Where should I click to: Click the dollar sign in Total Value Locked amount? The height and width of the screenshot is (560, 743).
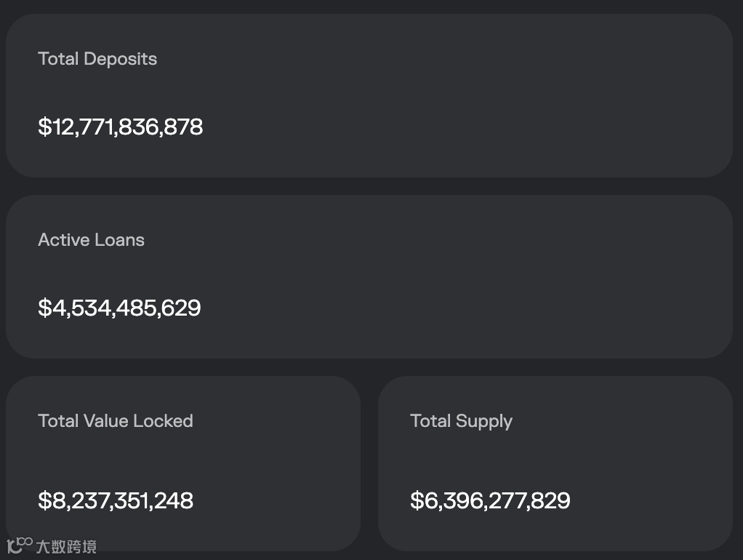point(44,500)
